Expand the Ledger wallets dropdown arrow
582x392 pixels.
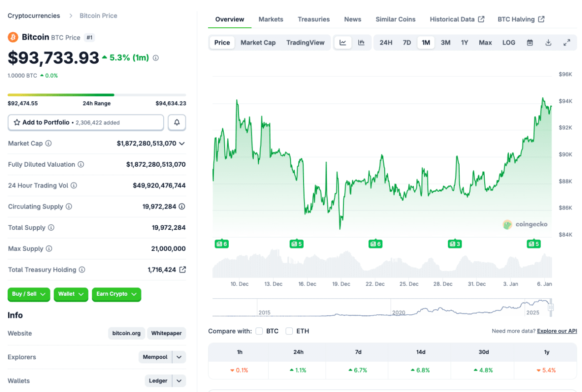(x=179, y=381)
